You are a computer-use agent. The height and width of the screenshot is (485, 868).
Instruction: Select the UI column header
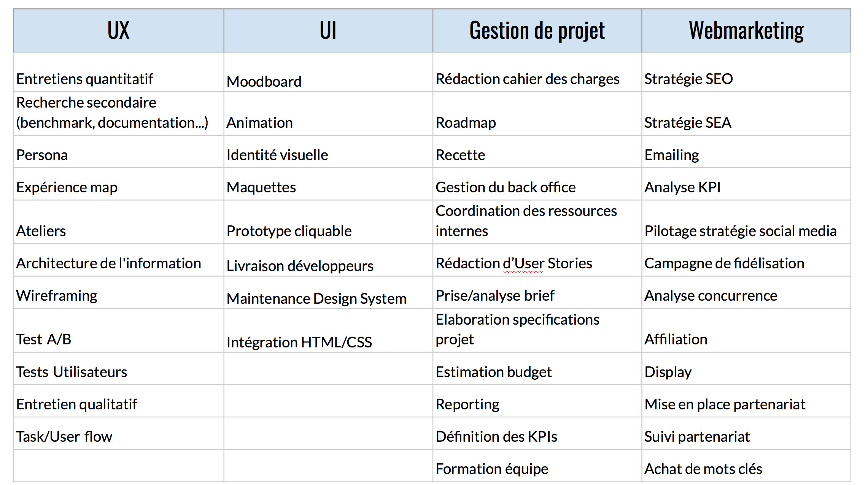tap(328, 31)
